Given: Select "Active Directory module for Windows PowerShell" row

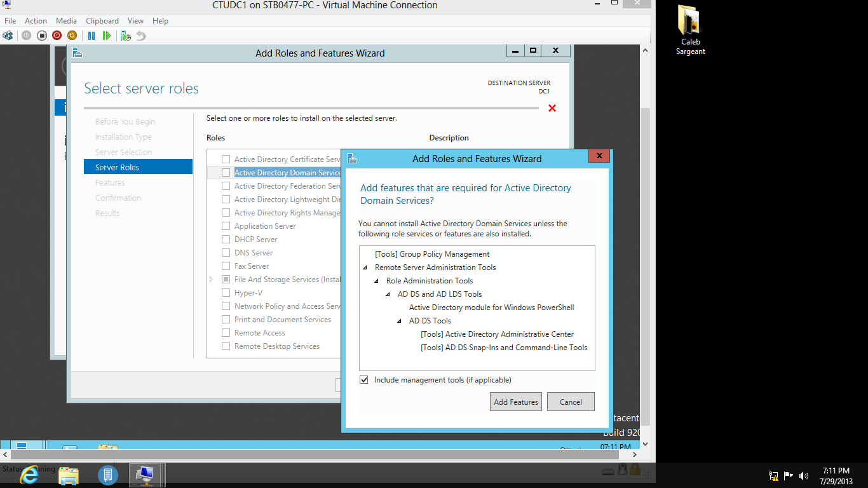Looking at the screenshot, I should click(x=491, y=308).
